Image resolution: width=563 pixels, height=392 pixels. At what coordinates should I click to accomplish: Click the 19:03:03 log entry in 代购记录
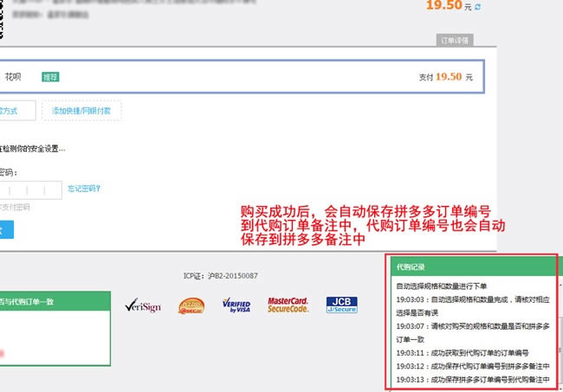472,305
